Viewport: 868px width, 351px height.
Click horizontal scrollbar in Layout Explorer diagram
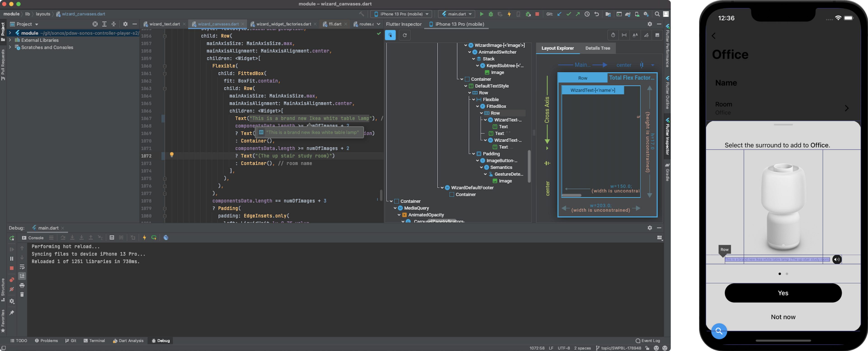tap(571, 195)
